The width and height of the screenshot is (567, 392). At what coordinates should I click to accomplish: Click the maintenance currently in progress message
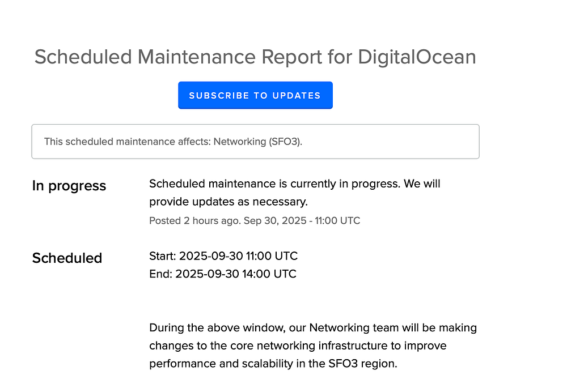coord(294,184)
